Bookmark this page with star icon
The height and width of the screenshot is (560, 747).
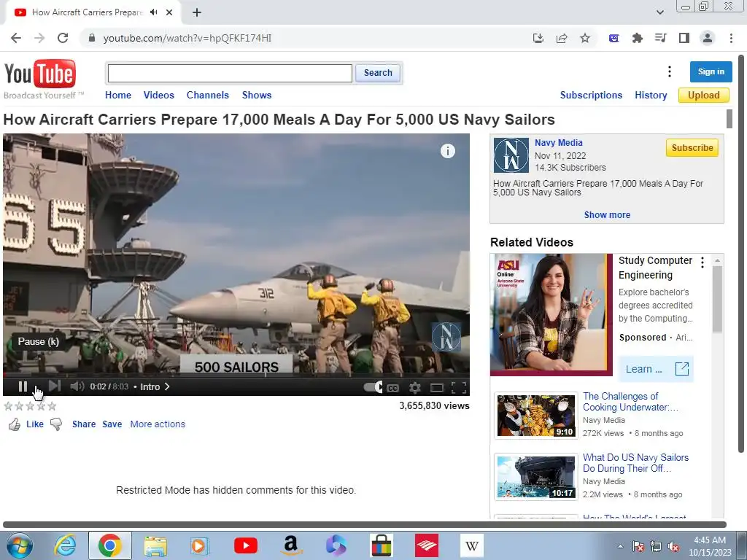pyautogui.click(x=585, y=38)
